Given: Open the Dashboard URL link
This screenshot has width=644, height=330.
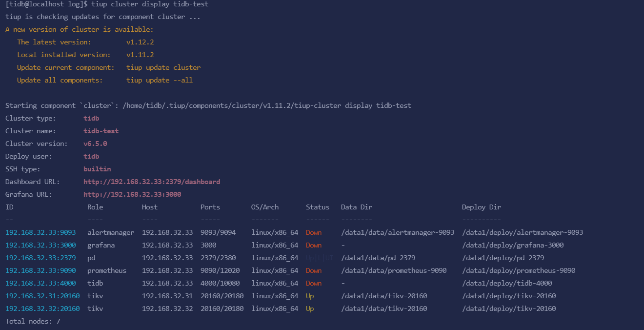Looking at the screenshot, I should click(x=152, y=182).
